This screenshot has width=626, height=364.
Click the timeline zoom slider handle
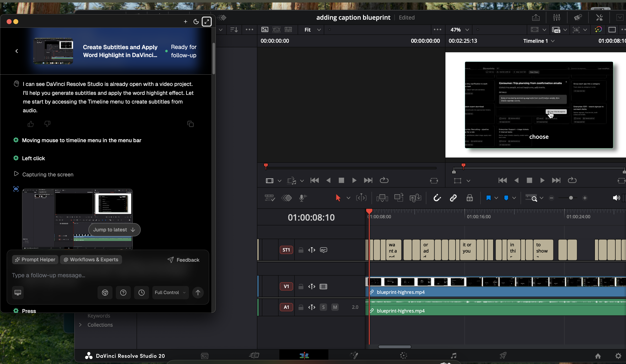[x=571, y=198]
